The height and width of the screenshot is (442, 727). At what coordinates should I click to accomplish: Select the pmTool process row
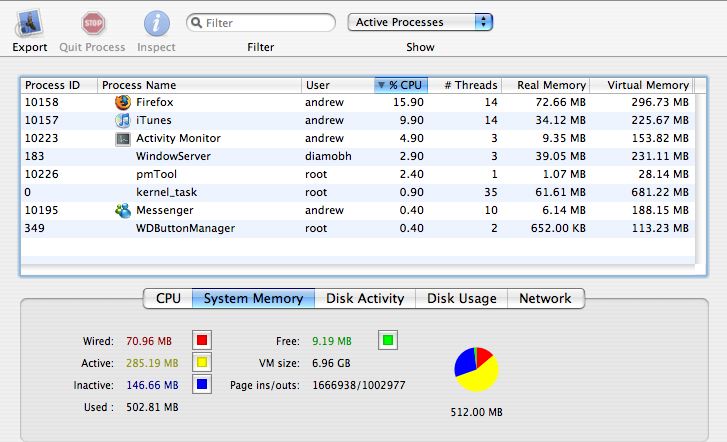(x=357, y=174)
